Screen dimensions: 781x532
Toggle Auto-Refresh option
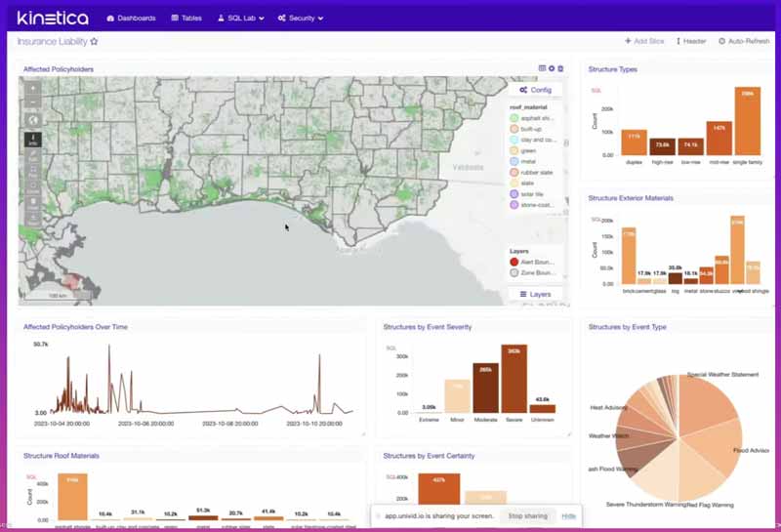[x=744, y=42]
